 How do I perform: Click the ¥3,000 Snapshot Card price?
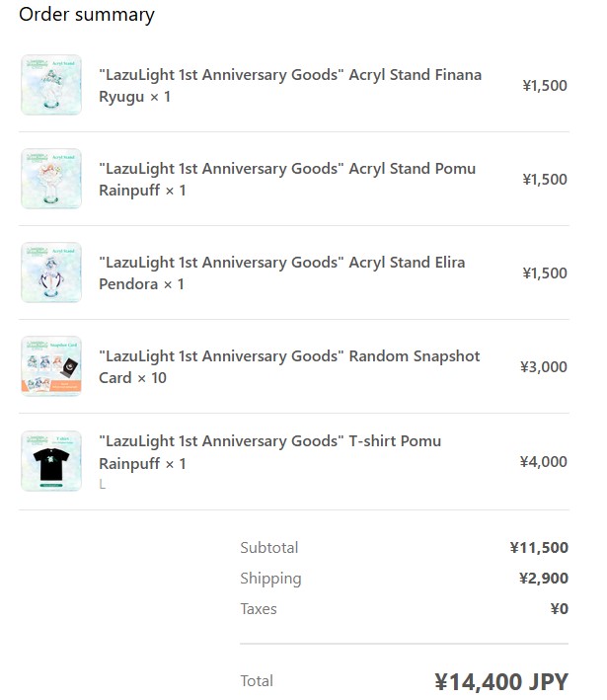[543, 366]
